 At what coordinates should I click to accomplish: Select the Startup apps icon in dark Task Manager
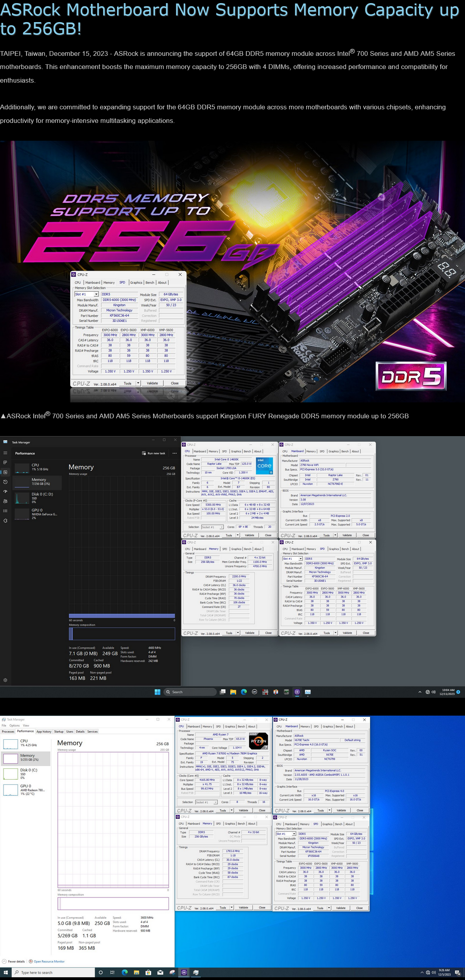coord(5,492)
